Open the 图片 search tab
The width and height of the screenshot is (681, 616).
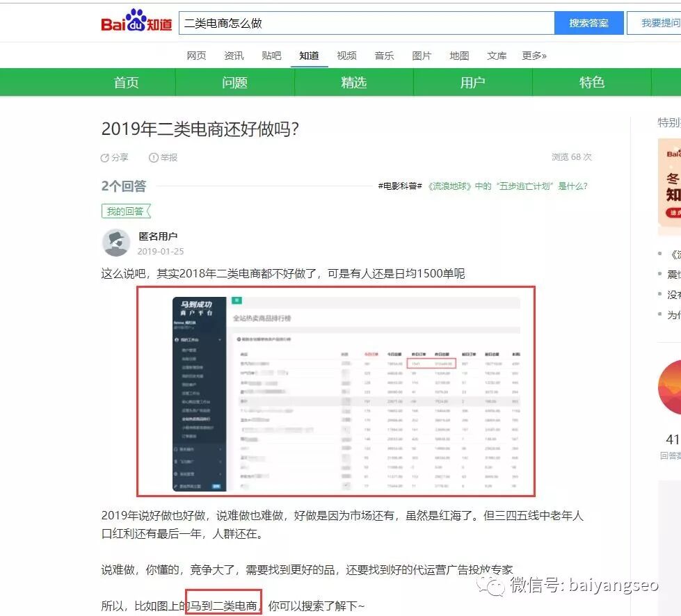point(422,56)
